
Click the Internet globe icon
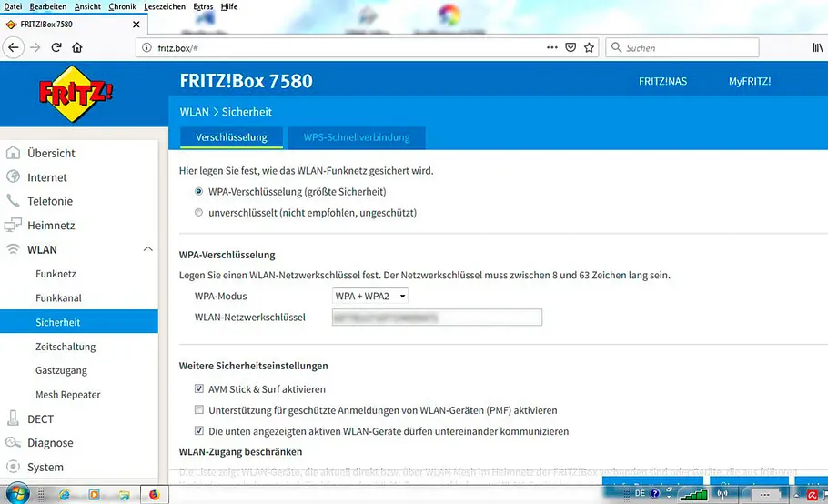13,176
